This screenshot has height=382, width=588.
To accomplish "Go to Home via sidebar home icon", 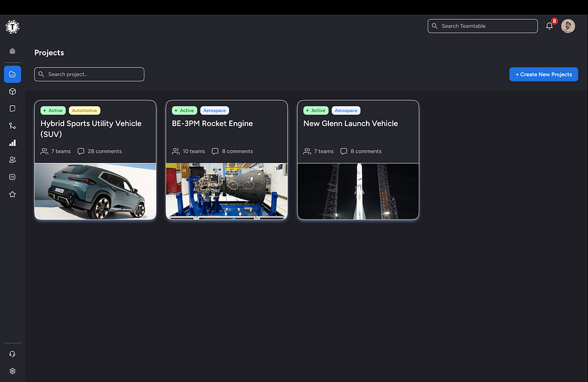I will [x=12, y=51].
